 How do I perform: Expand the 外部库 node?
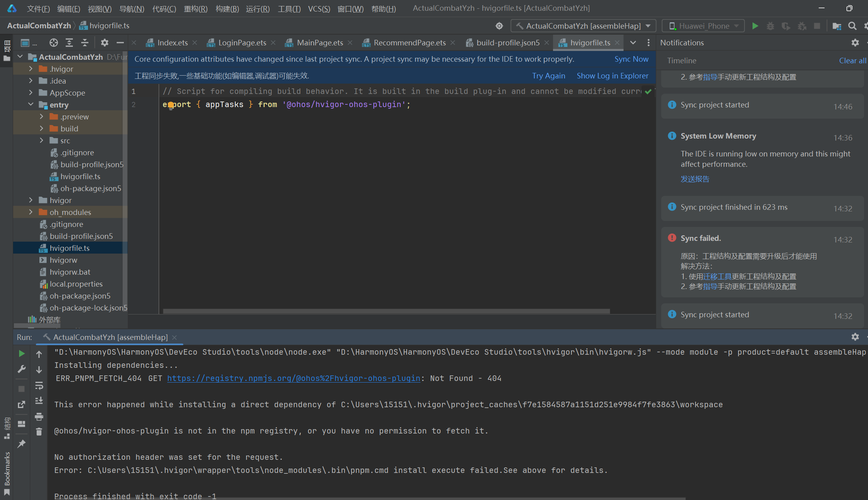(44, 320)
